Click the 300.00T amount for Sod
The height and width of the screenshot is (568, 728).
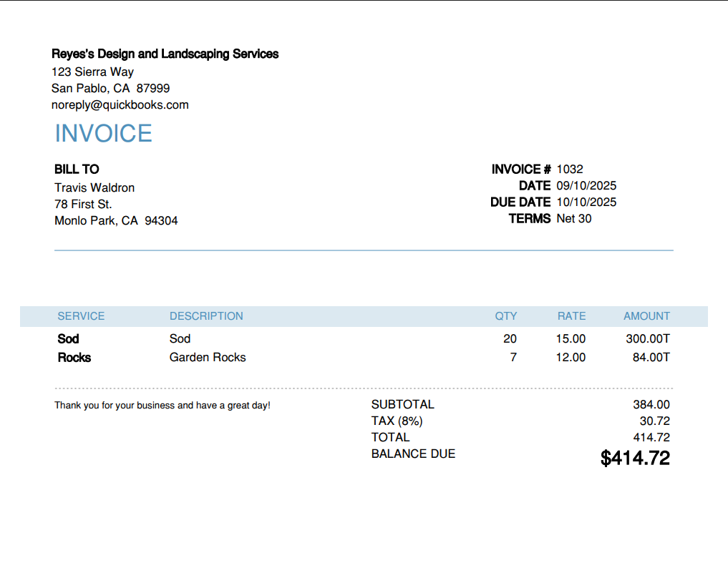pos(648,339)
